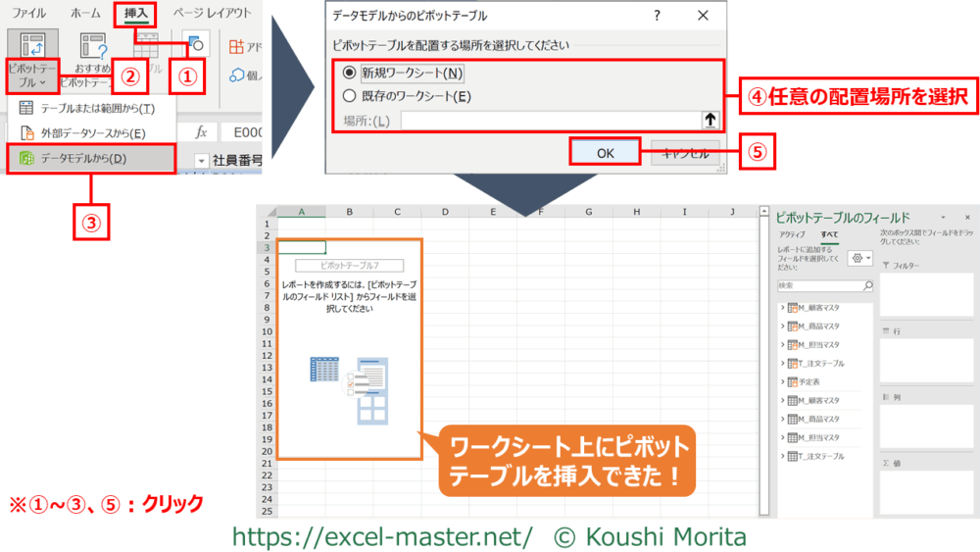Click the range selector arrow in 場所 field

[710, 121]
